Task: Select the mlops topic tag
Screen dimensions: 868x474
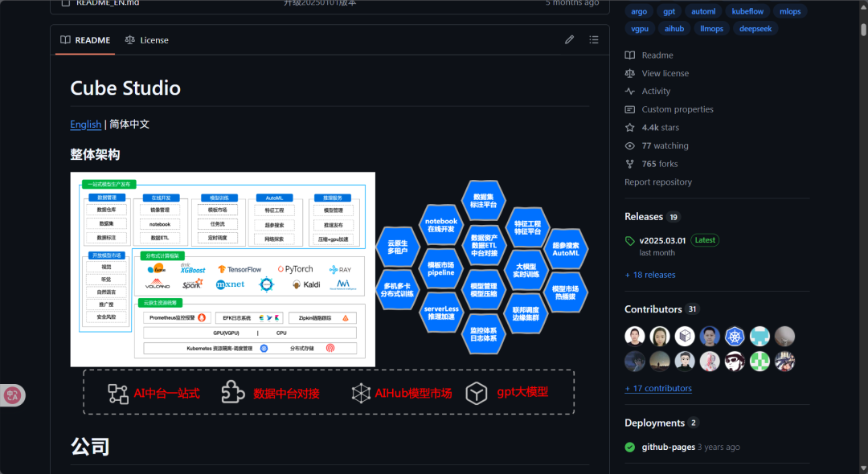Action: [790, 11]
